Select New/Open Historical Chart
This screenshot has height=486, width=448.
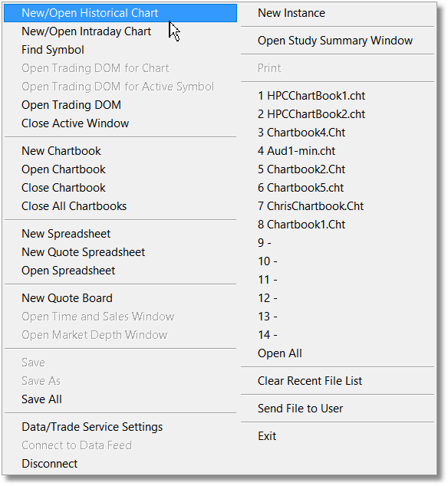coord(120,13)
